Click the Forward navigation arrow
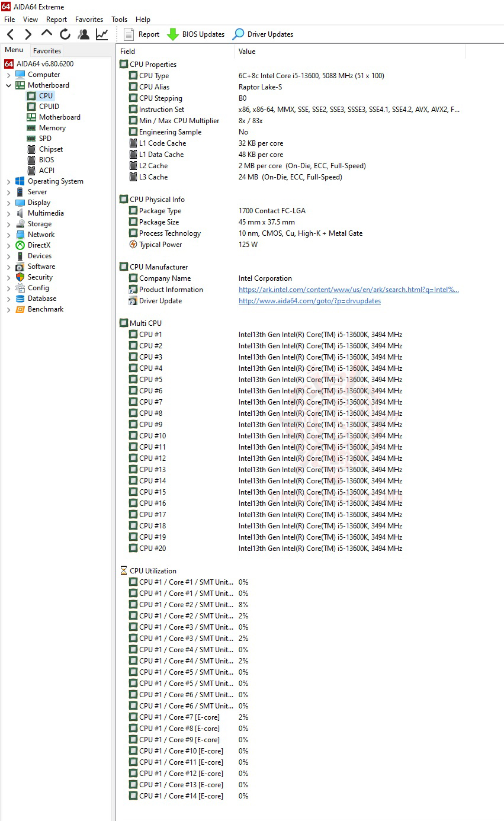 [28, 34]
